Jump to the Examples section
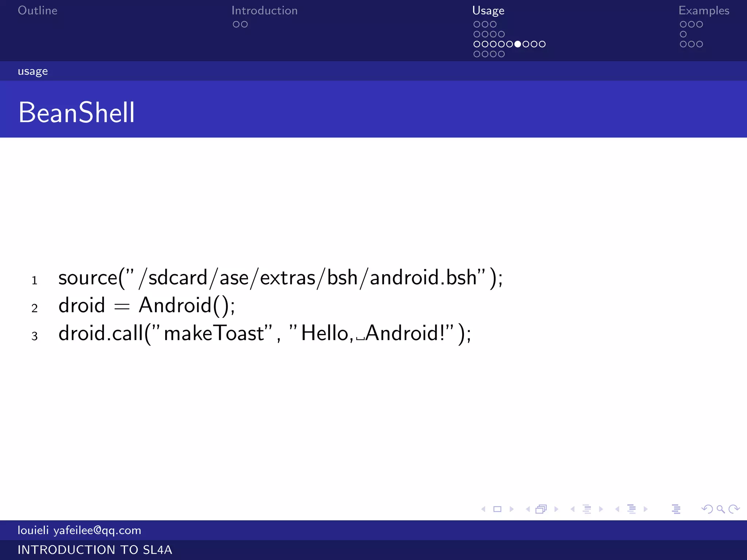This screenshot has width=747, height=560. click(x=704, y=11)
